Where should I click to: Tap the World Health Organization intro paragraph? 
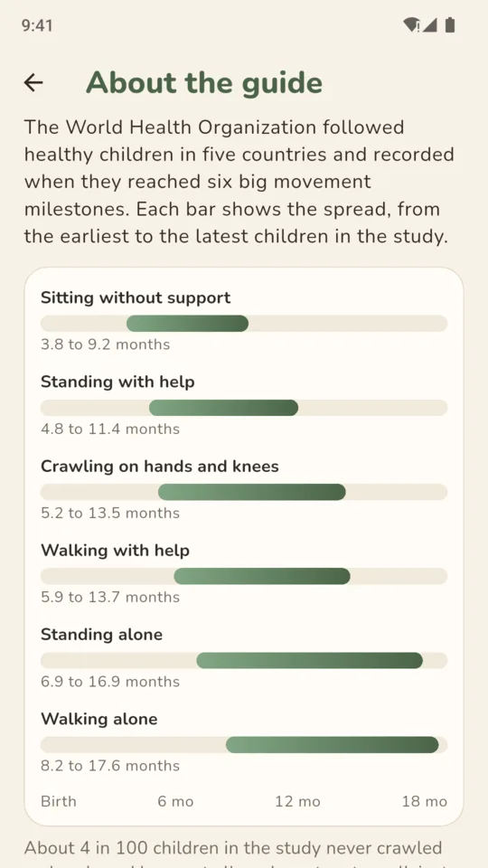[x=239, y=182]
